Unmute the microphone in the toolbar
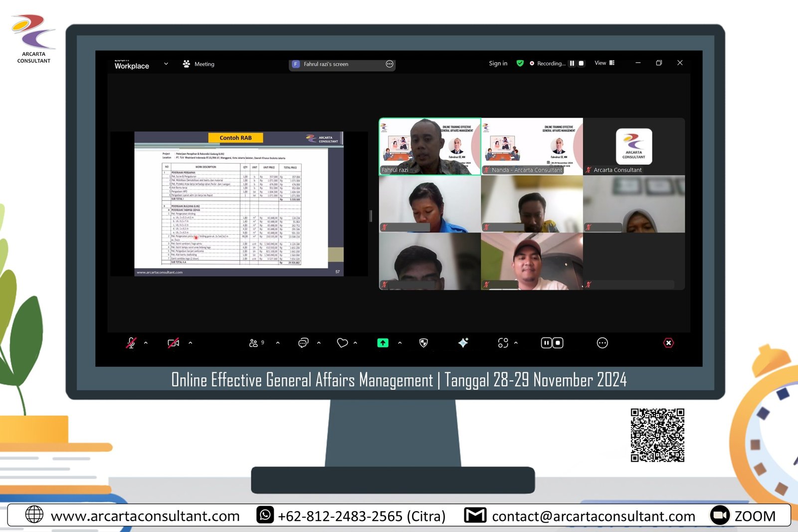Image resolution: width=798 pixels, height=532 pixels. (x=131, y=343)
